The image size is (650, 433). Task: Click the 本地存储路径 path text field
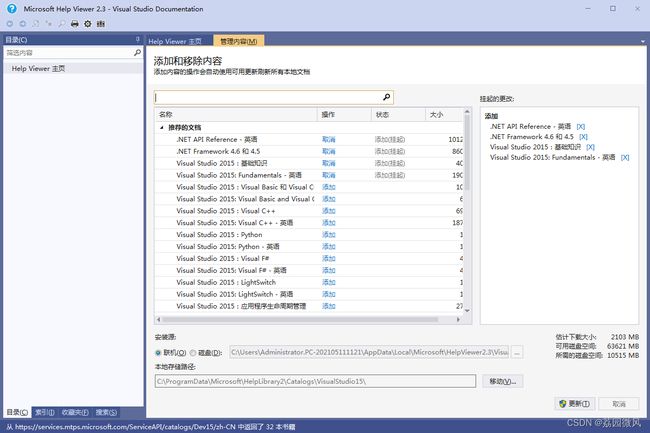tap(315, 381)
